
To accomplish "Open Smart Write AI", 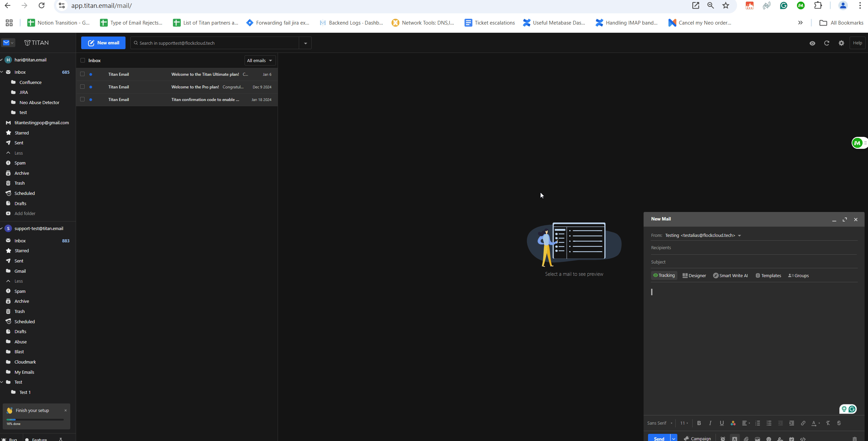I will point(731,275).
